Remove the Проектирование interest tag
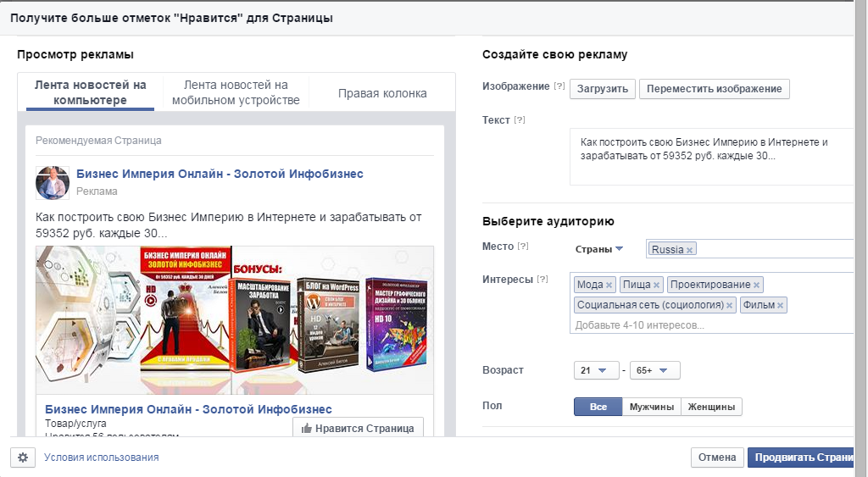Screen dimensions: 868x477 pos(756,285)
